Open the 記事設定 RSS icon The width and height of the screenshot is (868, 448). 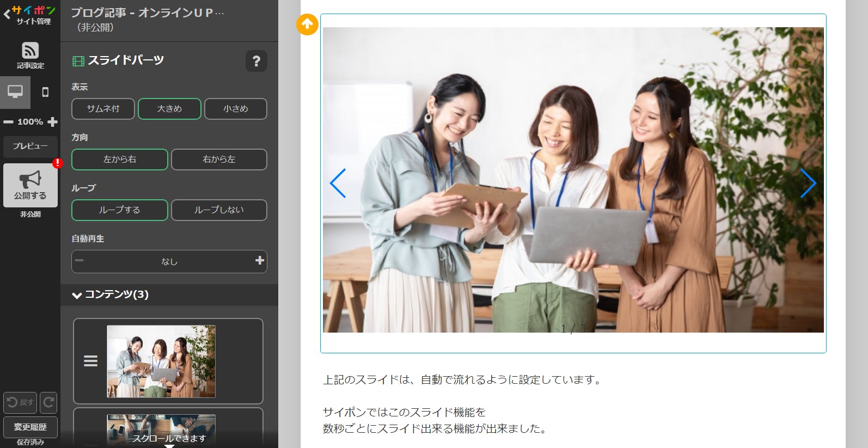coord(30,51)
